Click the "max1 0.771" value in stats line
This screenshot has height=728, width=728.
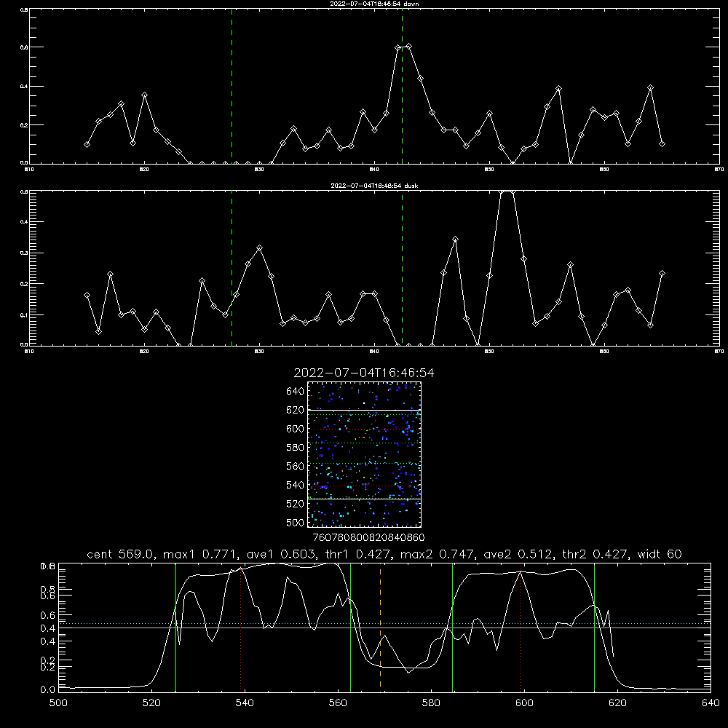199,554
